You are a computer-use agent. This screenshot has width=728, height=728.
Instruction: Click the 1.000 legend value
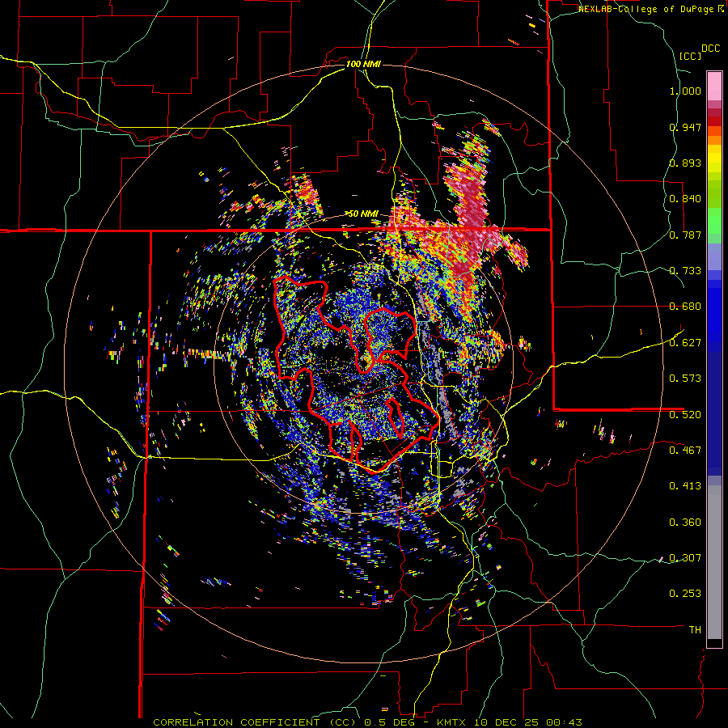click(685, 91)
